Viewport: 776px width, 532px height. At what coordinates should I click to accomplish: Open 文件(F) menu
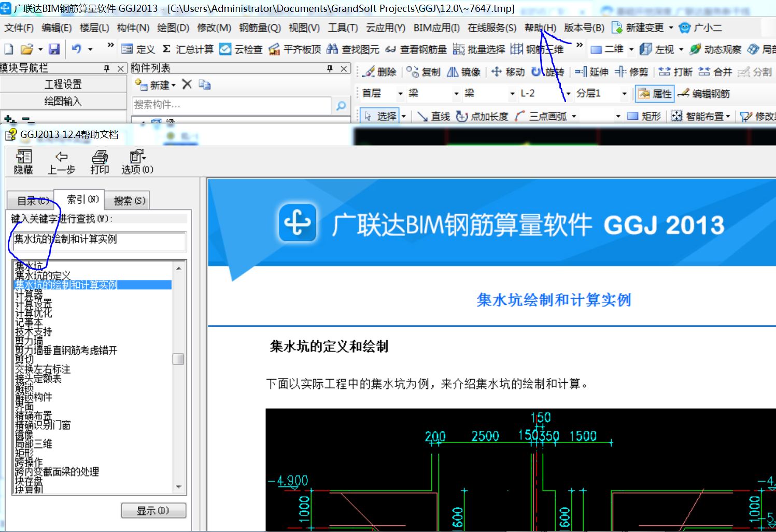[19, 27]
